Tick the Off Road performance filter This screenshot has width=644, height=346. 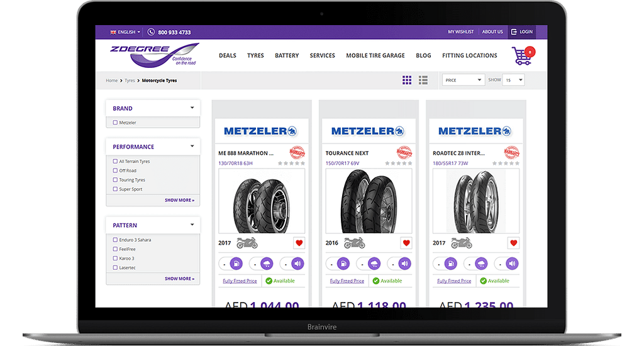click(116, 170)
